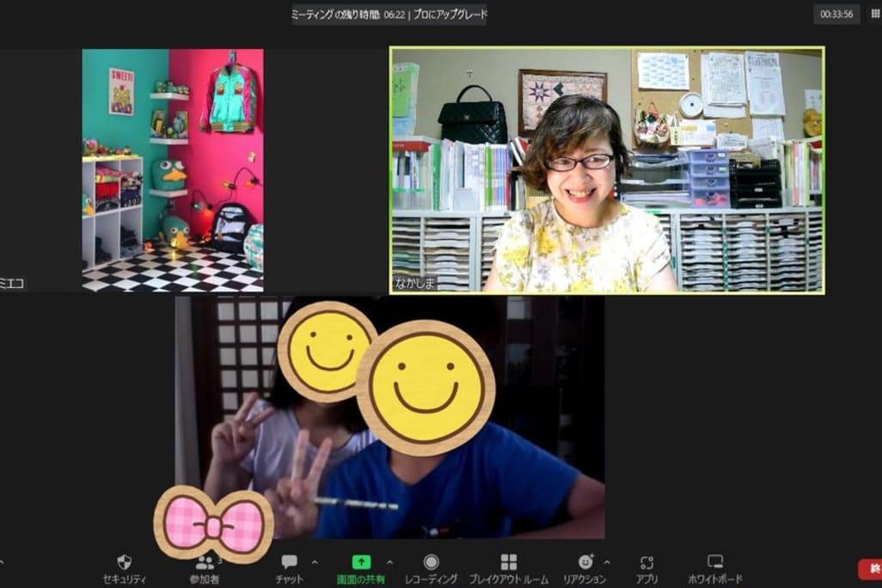The height and width of the screenshot is (588, 882).
Task: Open the ホワイトボード (Whiteboard)
Action: (x=714, y=562)
